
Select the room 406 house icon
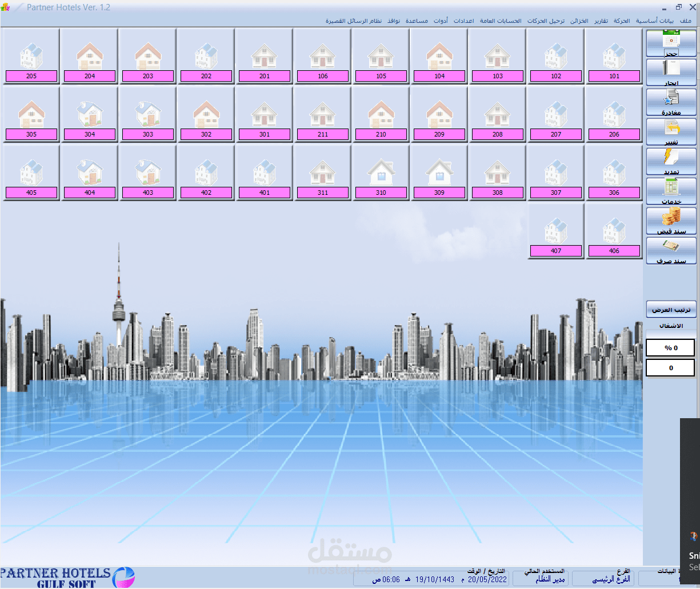tap(614, 231)
